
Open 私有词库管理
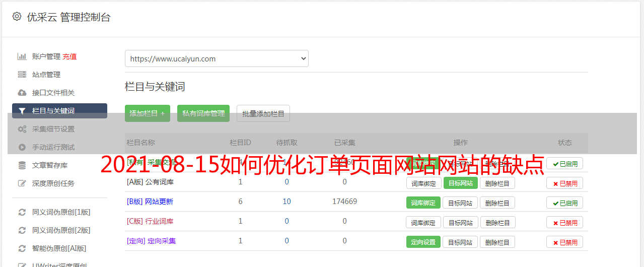[x=203, y=113]
